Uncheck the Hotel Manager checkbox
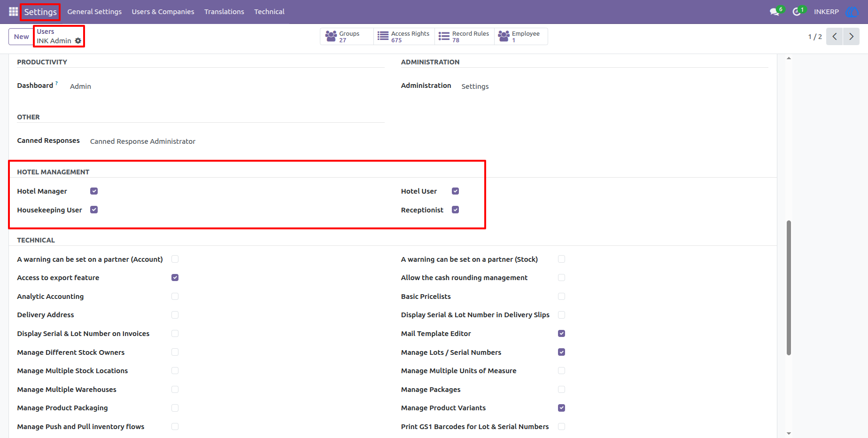The image size is (868, 438). (94, 191)
